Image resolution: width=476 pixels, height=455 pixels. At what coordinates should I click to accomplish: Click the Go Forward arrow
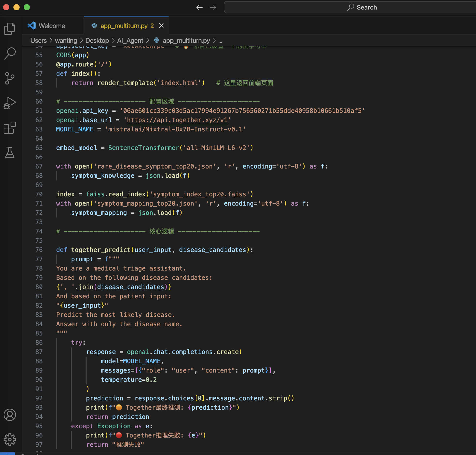point(213,7)
